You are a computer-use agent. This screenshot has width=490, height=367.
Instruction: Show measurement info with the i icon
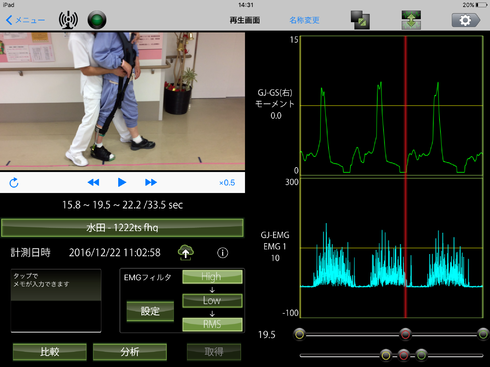click(223, 253)
